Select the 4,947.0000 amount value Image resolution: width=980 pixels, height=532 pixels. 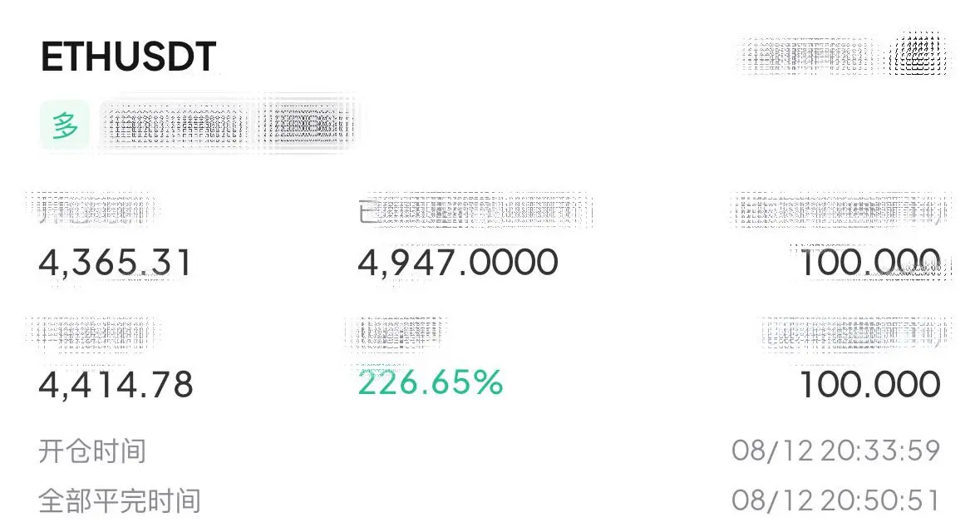tap(457, 263)
